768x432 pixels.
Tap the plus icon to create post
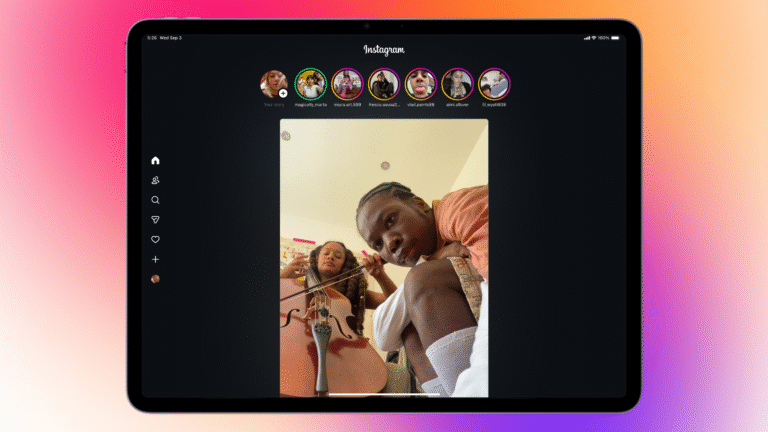[155, 260]
